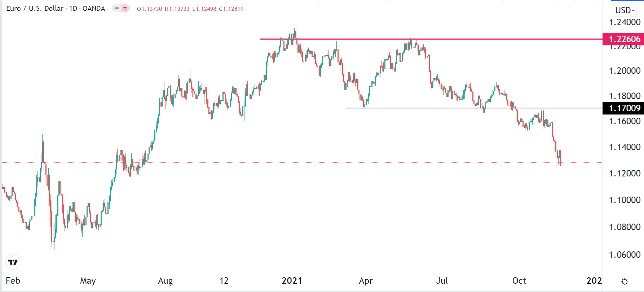644x292 pixels.
Task: Click the Oct label on time axis
Action: (519, 281)
